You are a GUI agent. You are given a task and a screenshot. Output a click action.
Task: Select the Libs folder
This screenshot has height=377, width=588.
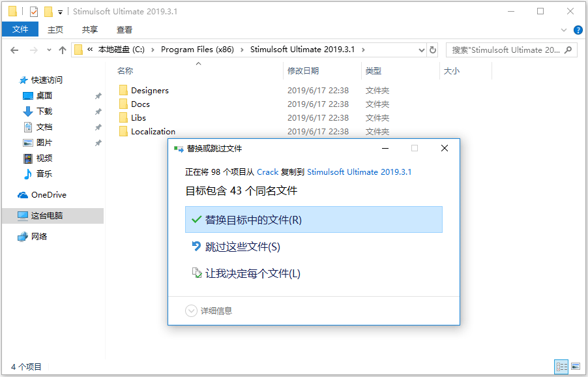click(x=138, y=118)
